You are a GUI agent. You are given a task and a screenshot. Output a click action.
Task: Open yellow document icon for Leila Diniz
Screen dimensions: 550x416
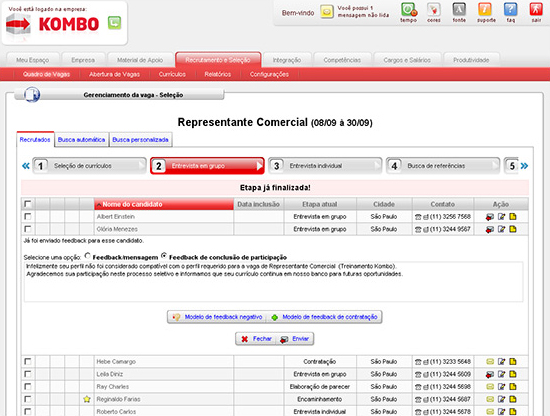(513, 374)
